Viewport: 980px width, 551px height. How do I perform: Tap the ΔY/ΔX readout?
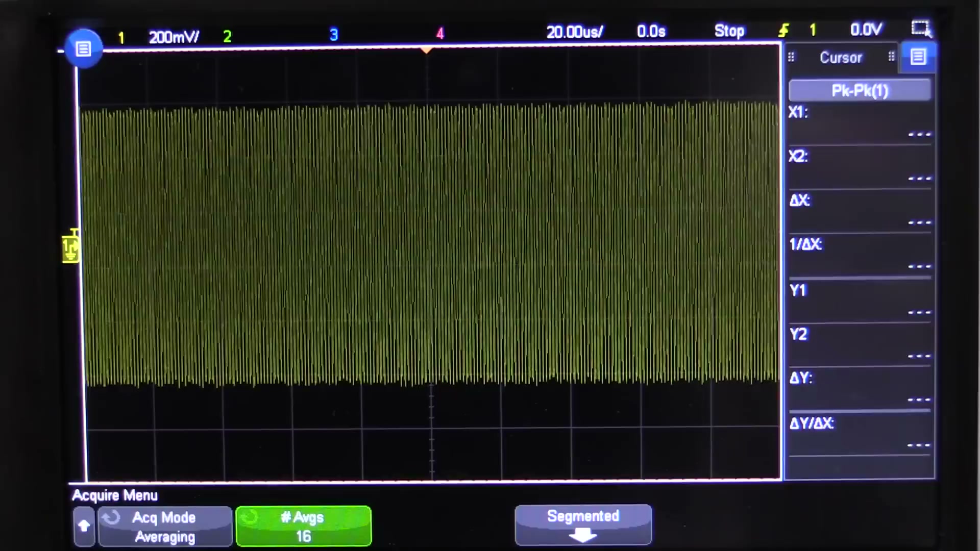(x=860, y=434)
